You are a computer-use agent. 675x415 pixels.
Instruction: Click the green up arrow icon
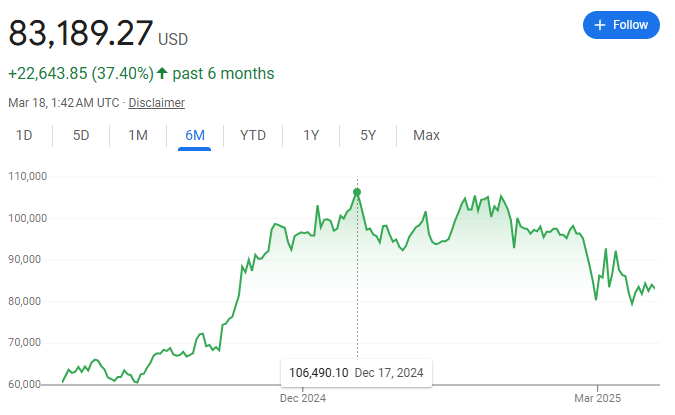[x=162, y=73]
